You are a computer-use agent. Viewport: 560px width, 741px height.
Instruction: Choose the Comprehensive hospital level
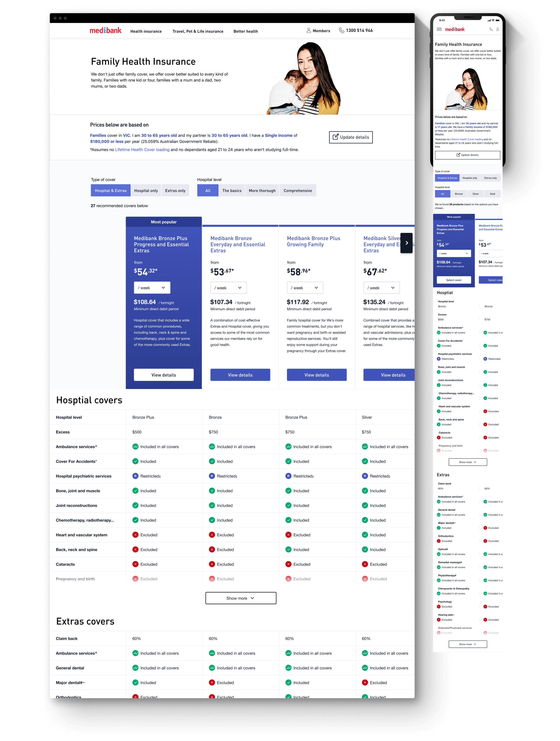click(x=297, y=191)
